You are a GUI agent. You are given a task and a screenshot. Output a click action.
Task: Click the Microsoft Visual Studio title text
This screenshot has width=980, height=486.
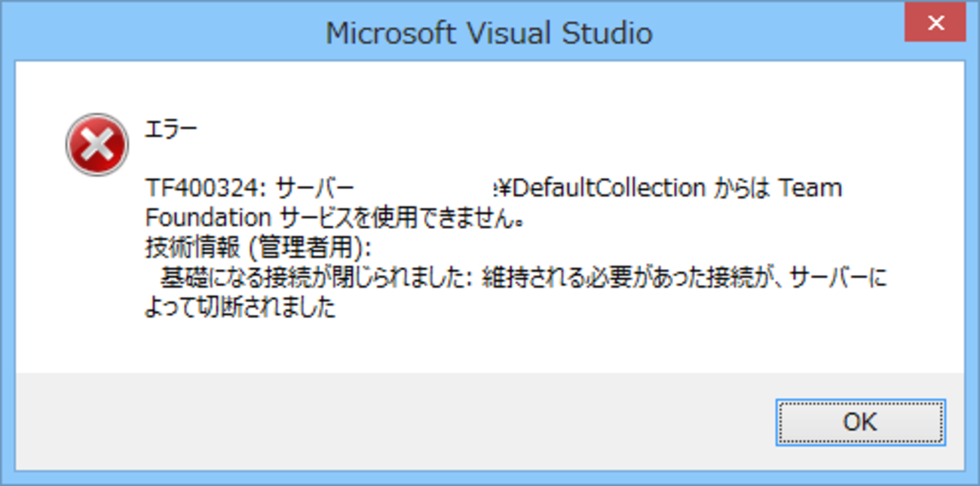click(489, 33)
